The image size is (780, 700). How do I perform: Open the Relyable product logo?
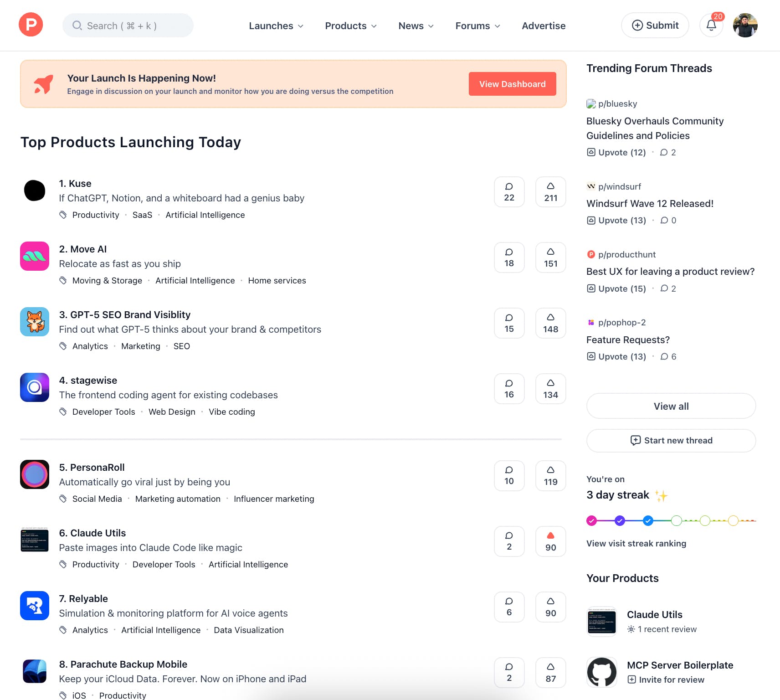click(35, 606)
